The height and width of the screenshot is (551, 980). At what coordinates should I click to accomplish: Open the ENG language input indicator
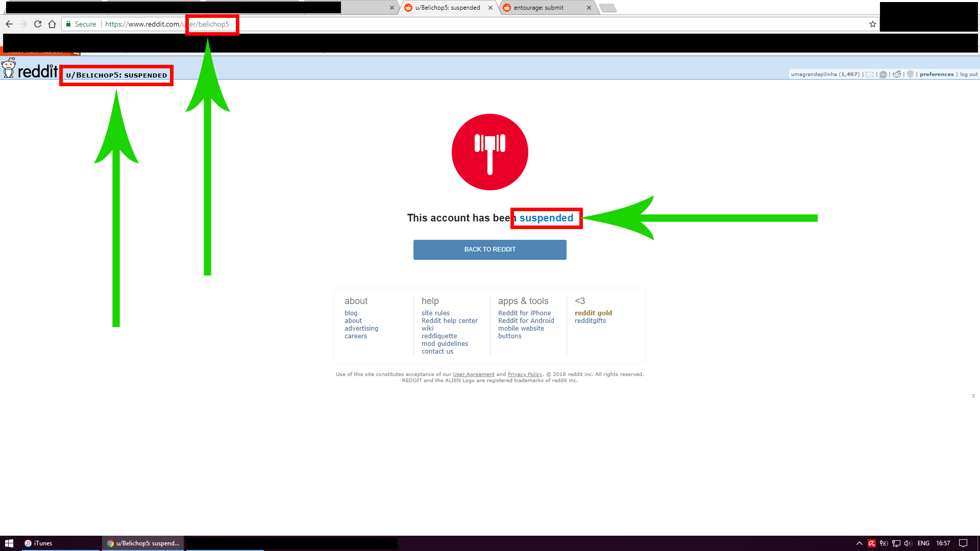(923, 543)
